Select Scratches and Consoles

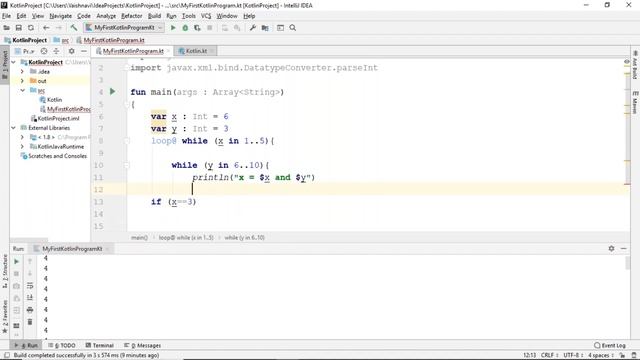click(x=53, y=156)
